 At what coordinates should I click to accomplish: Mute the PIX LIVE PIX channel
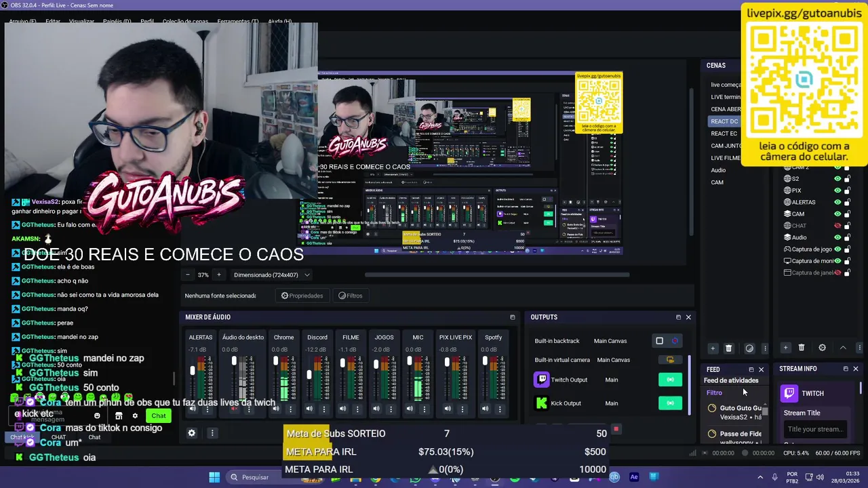coord(448,409)
